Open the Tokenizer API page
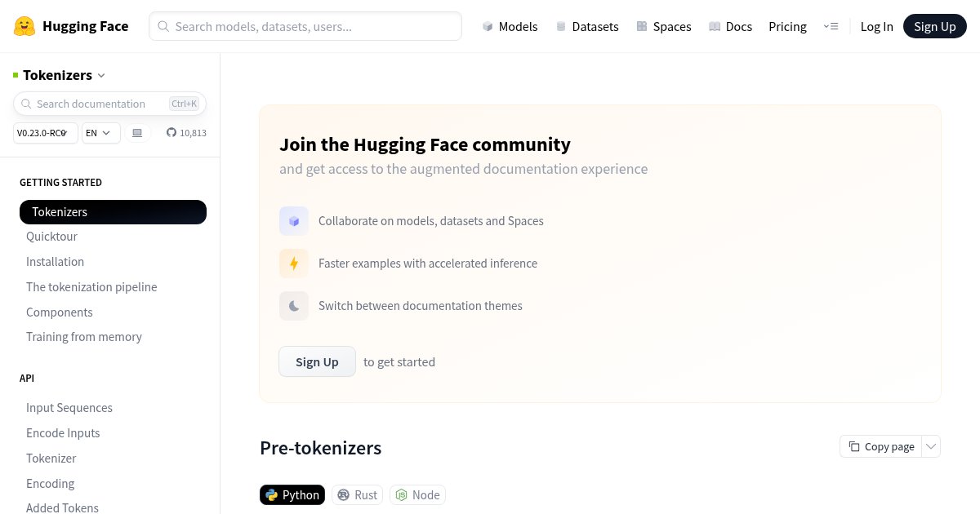This screenshot has height=514, width=980. point(51,459)
